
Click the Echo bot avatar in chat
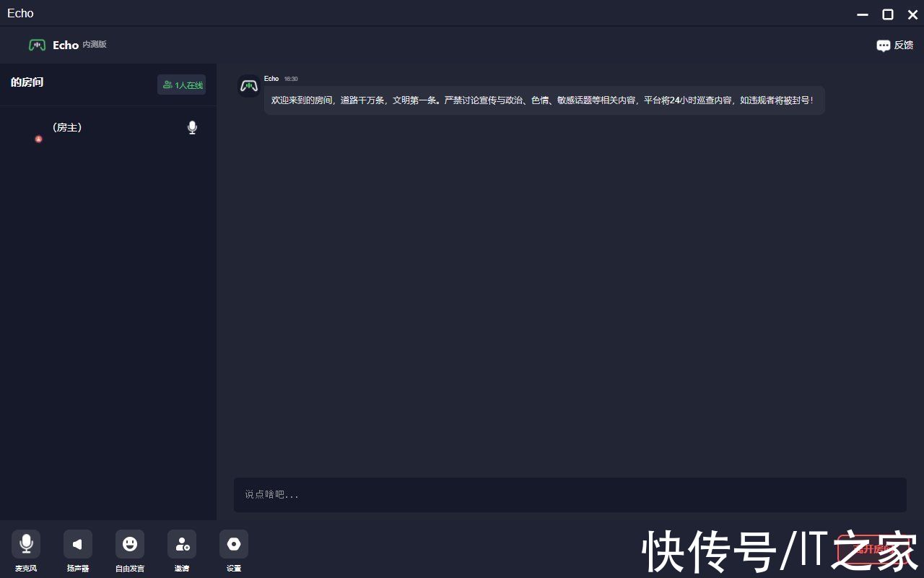[249, 86]
